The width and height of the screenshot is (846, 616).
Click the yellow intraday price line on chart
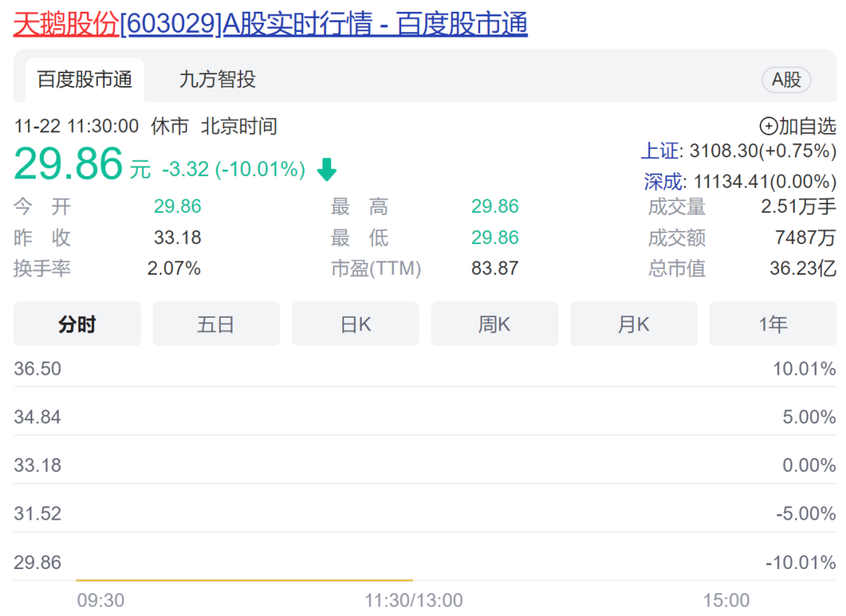pos(244,581)
